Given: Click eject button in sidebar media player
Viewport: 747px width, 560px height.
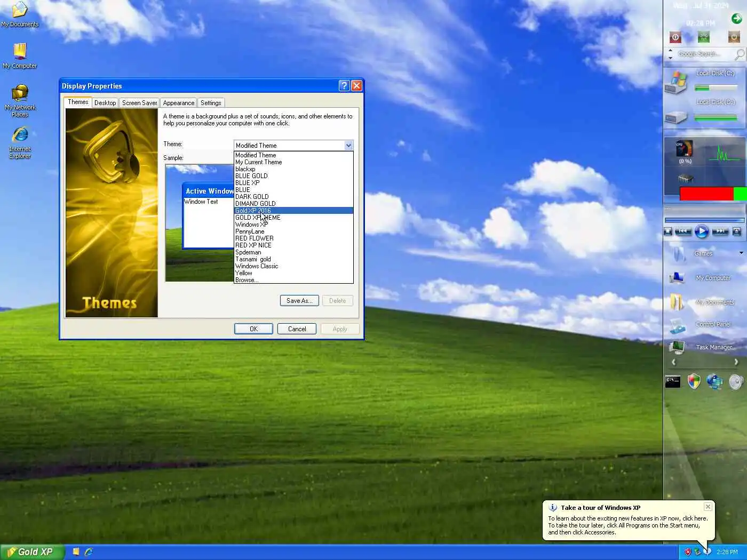Looking at the screenshot, I should [x=737, y=231].
